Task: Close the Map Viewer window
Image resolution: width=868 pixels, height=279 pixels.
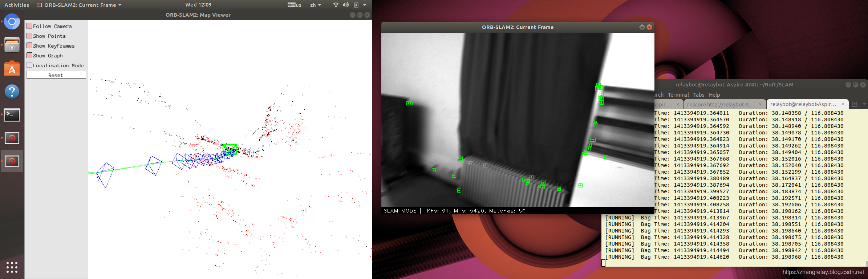Action: (x=367, y=15)
